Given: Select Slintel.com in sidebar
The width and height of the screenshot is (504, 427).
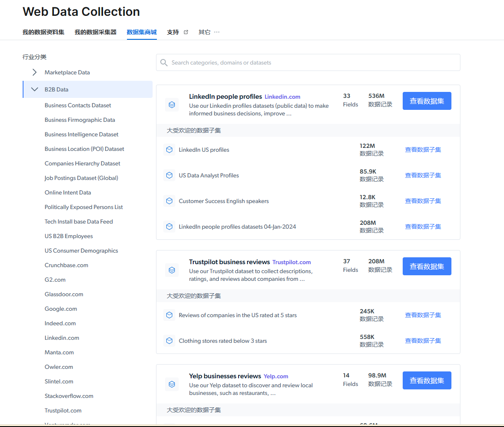Looking at the screenshot, I should (x=59, y=382).
